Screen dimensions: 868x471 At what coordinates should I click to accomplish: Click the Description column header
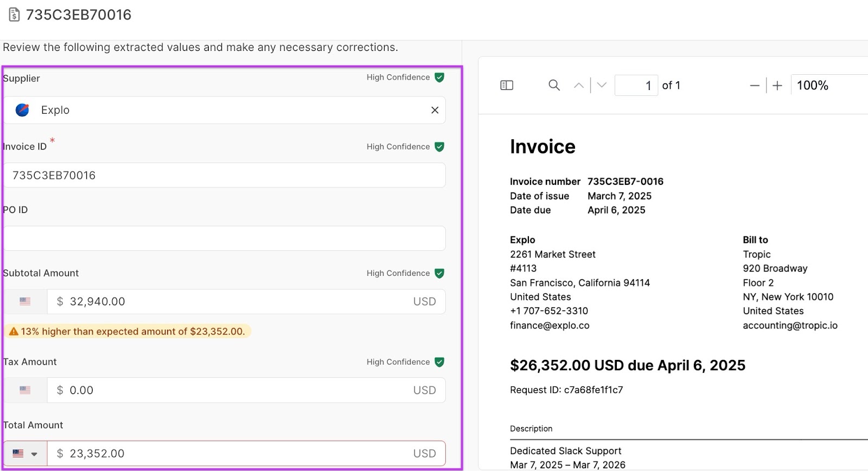[x=531, y=429]
